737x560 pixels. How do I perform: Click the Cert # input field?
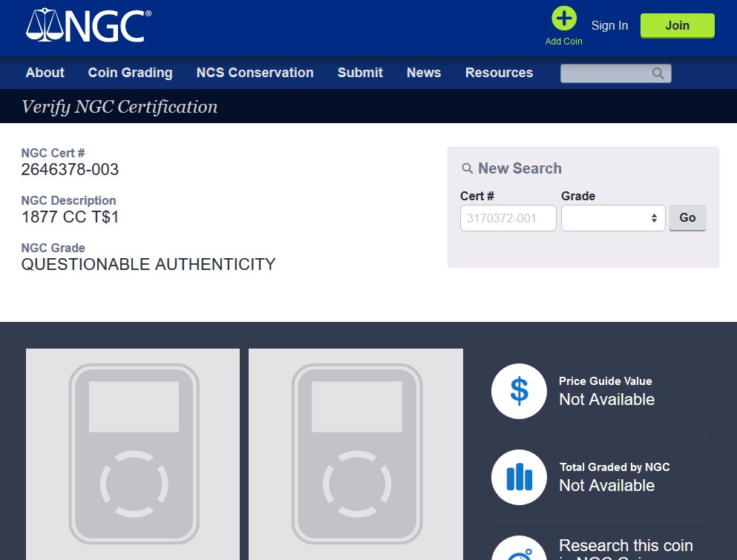[508, 218]
